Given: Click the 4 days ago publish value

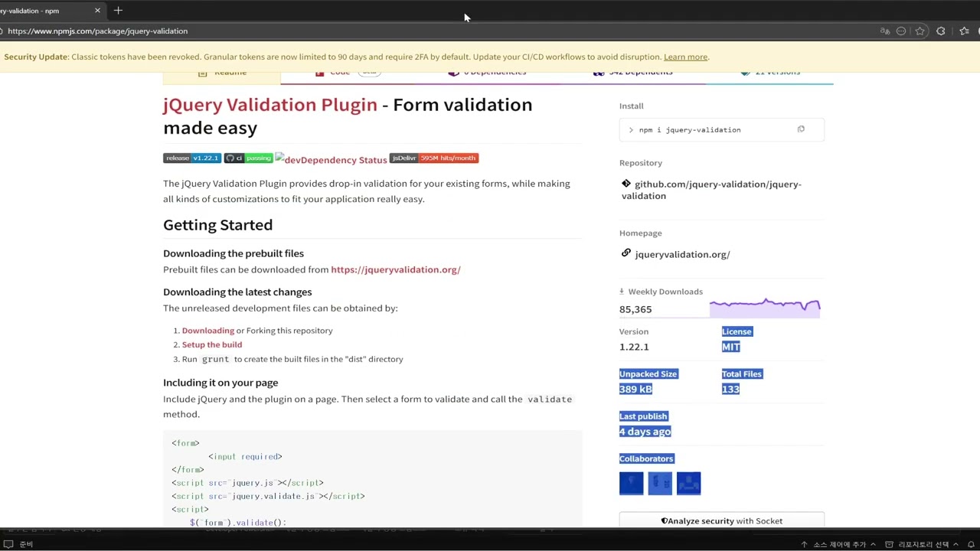Looking at the screenshot, I should [645, 432].
